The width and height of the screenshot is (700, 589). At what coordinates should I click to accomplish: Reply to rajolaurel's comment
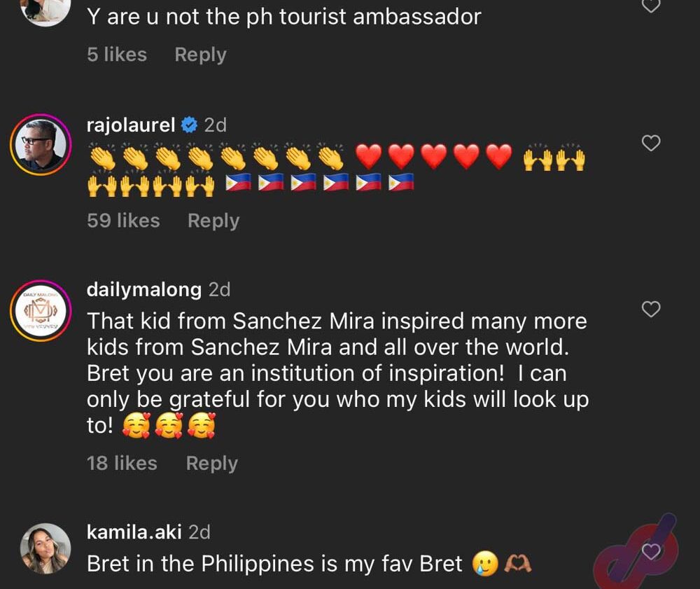point(213,221)
